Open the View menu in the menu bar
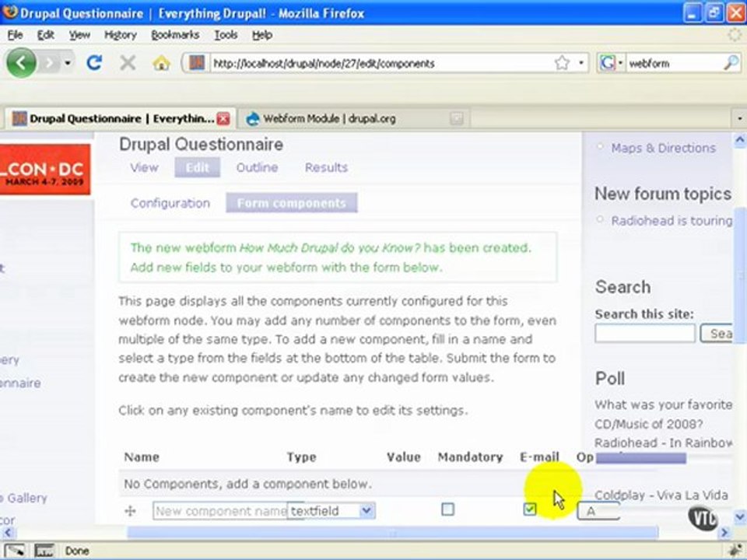 (x=79, y=35)
